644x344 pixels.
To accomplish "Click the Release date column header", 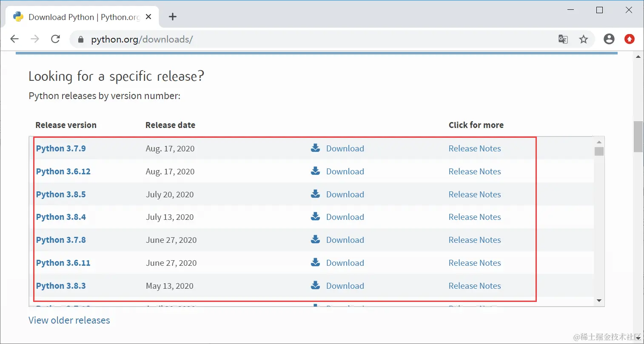I will point(170,125).
